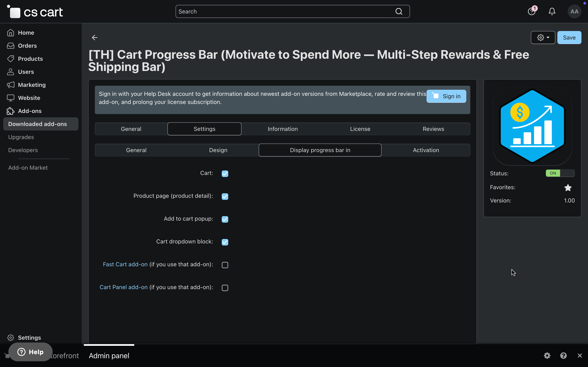Uncheck the Cart checkbox

pyautogui.click(x=225, y=174)
